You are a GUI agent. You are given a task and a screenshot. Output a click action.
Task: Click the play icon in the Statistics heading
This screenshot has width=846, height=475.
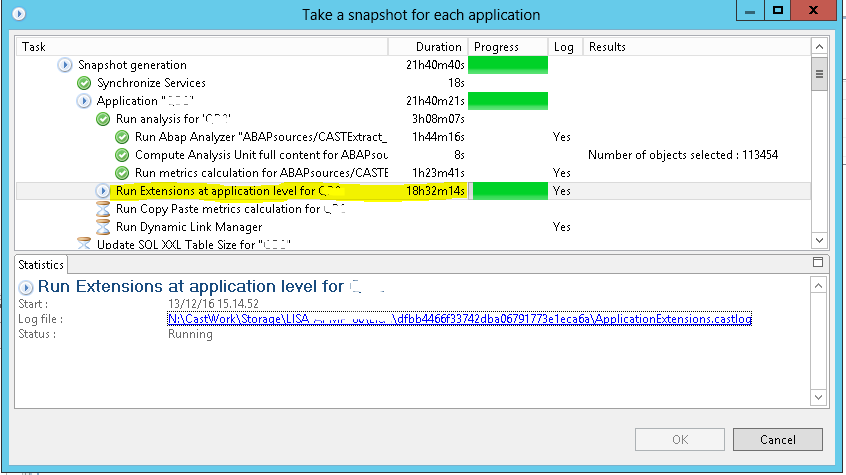[25, 287]
